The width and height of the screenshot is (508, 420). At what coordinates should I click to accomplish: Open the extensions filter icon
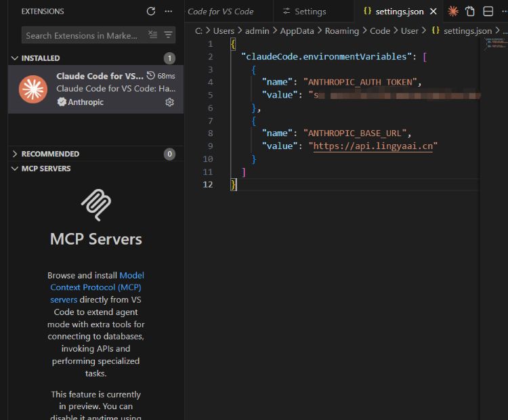[169, 35]
